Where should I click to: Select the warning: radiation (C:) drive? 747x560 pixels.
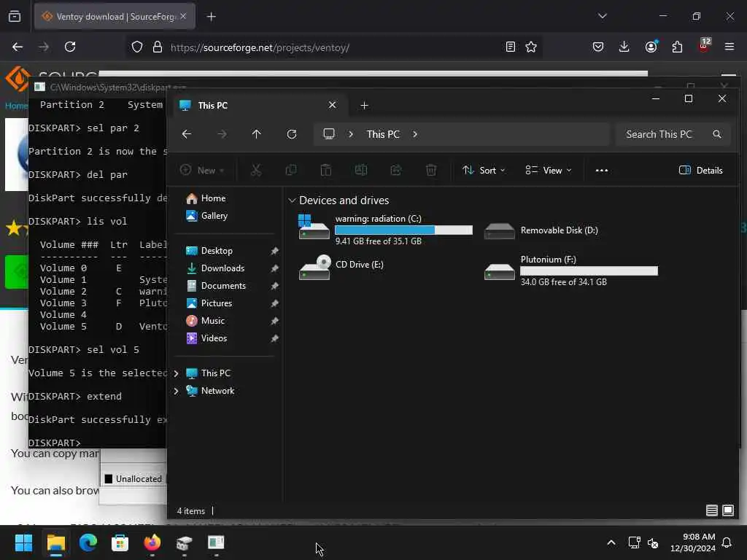(x=385, y=230)
